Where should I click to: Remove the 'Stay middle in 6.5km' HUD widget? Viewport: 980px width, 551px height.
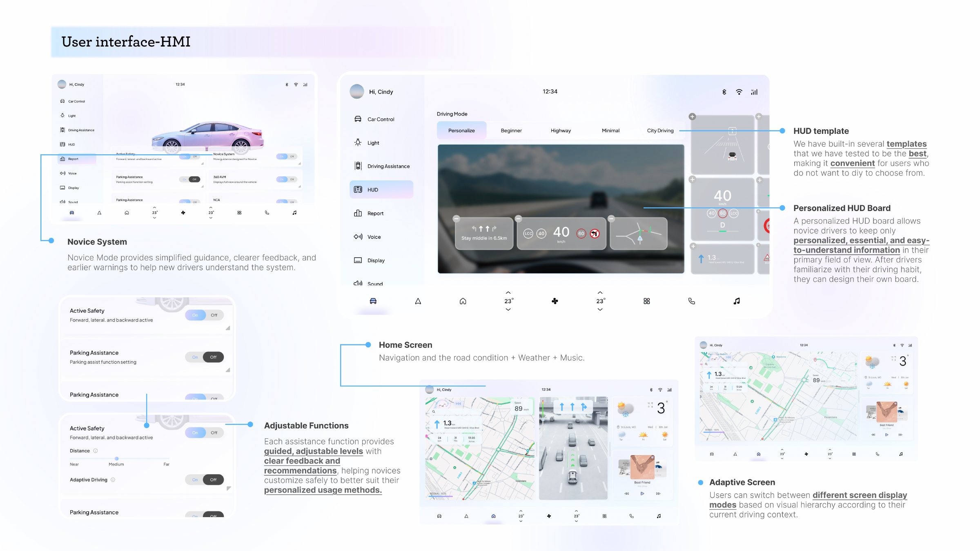pyautogui.click(x=457, y=218)
